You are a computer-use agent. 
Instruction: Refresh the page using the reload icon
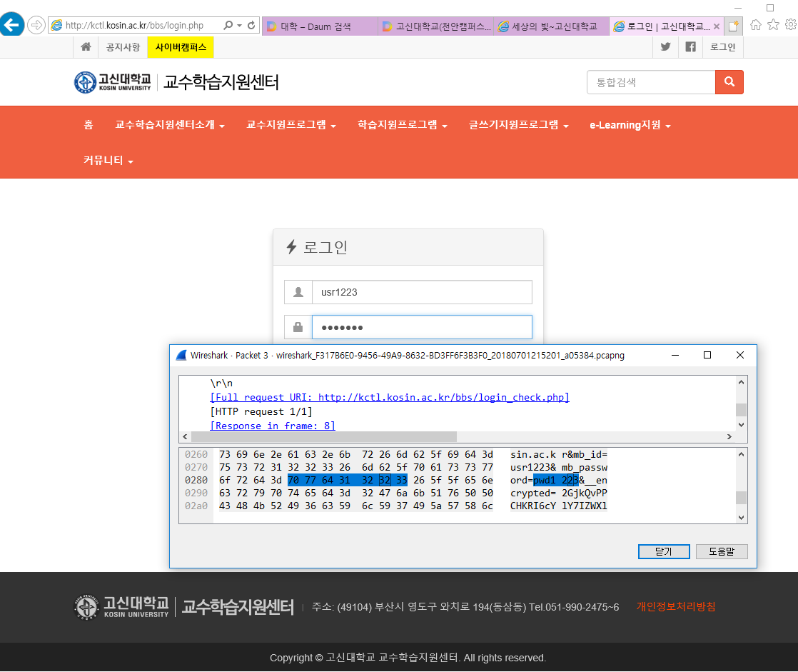point(251,25)
